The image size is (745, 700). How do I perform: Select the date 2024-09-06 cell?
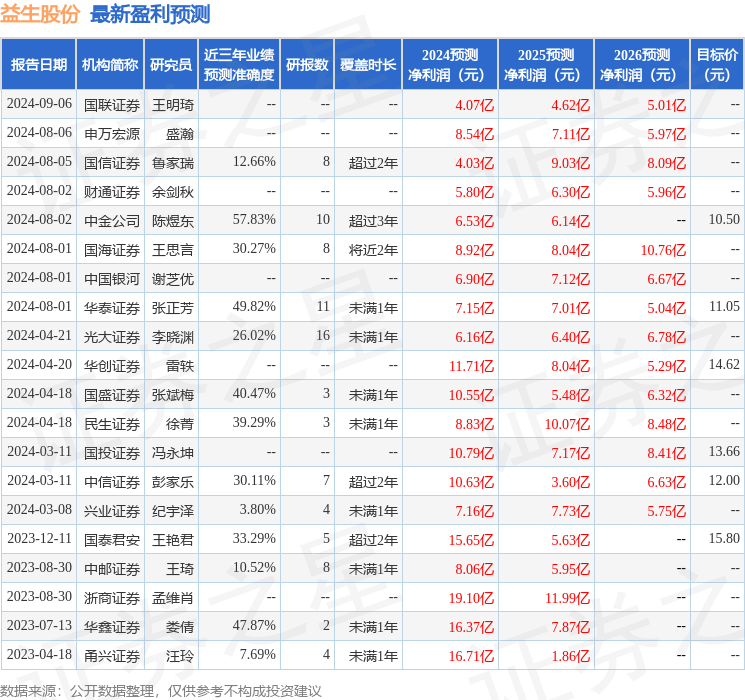[x=39, y=104]
